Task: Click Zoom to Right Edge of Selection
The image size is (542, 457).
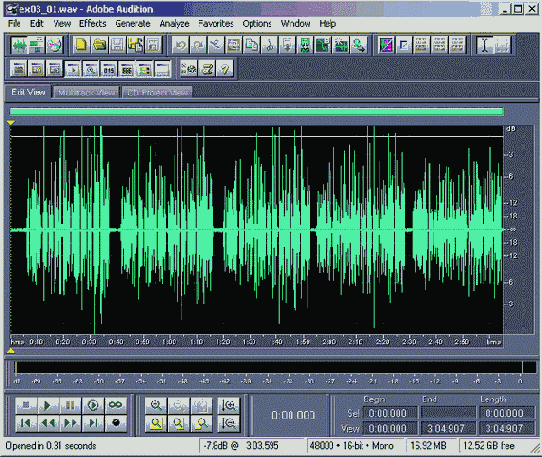Action: [201, 423]
